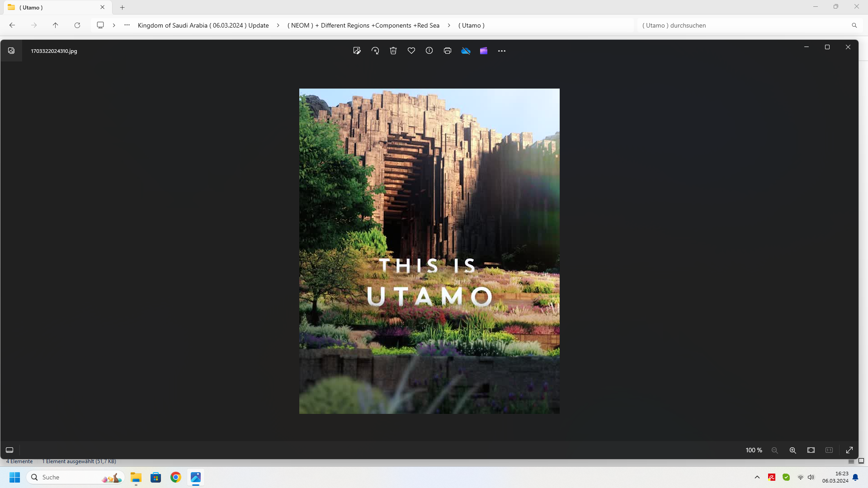The image size is (868, 488).
Task: Maximize the Photos viewer window
Action: coord(827,47)
